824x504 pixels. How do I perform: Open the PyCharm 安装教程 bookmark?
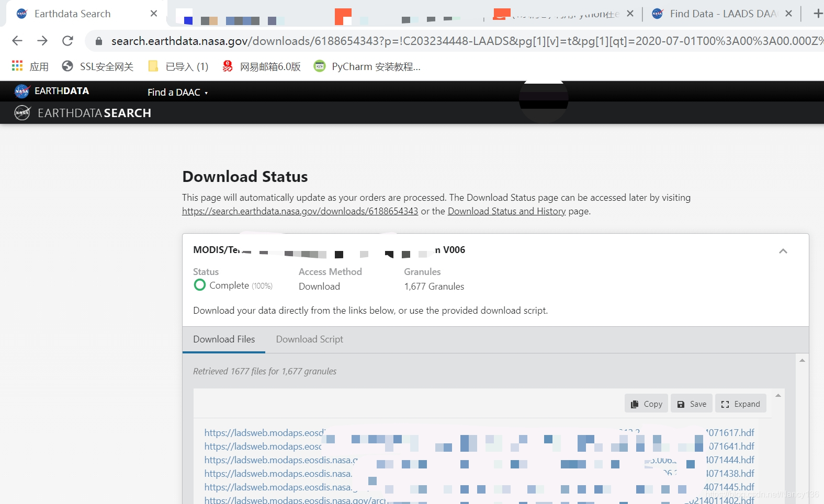pos(367,66)
